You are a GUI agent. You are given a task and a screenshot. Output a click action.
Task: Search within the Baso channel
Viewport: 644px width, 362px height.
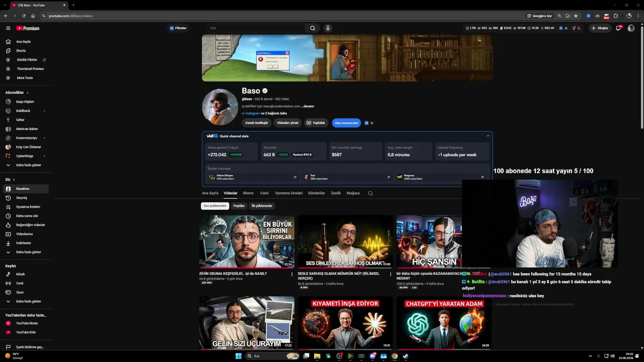click(370, 193)
